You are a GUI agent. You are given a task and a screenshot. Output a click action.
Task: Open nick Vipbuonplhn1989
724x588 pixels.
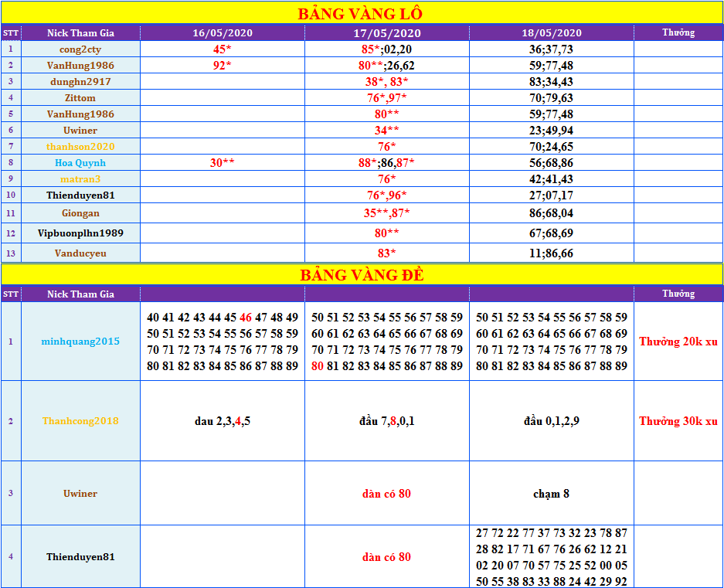80,233
